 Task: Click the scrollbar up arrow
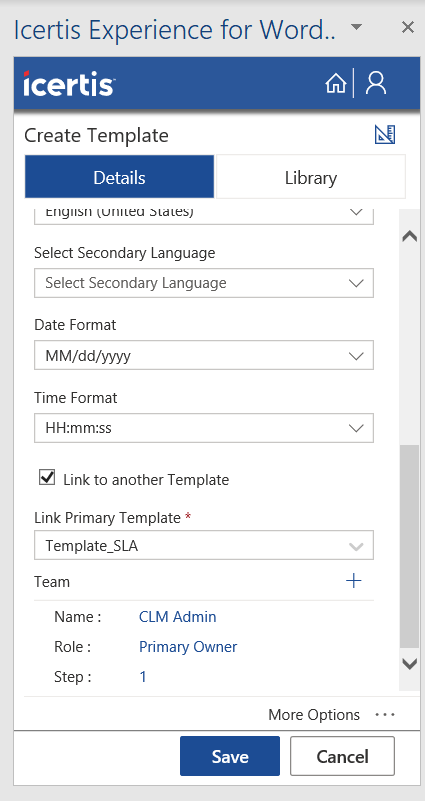410,236
